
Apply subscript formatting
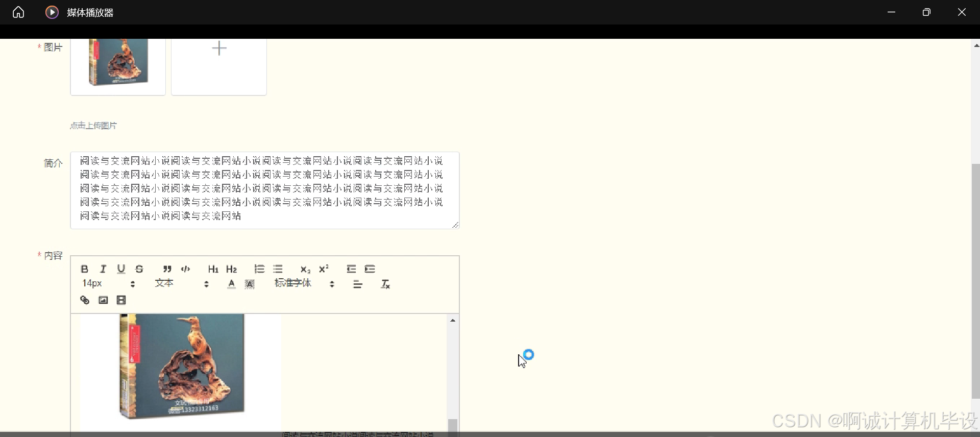305,269
